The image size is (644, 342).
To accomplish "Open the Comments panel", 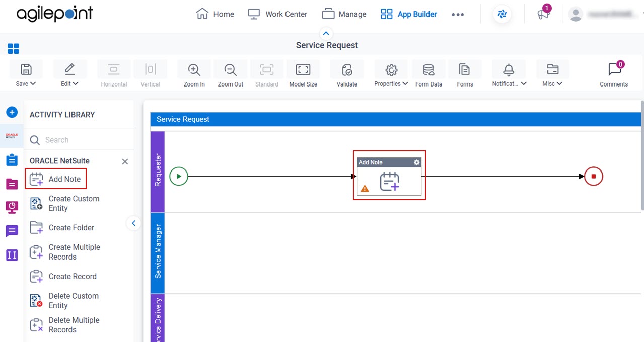I will [x=614, y=73].
